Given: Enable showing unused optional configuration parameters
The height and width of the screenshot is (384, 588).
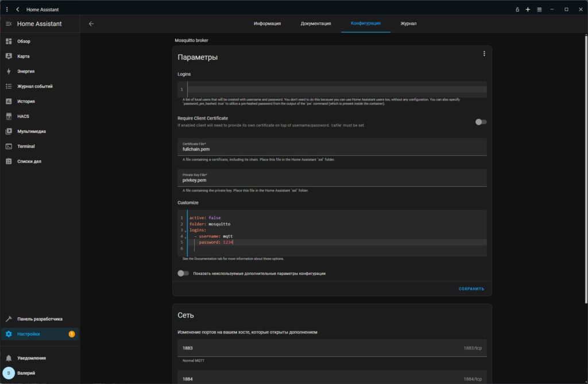Looking at the screenshot, I should 183,274.
